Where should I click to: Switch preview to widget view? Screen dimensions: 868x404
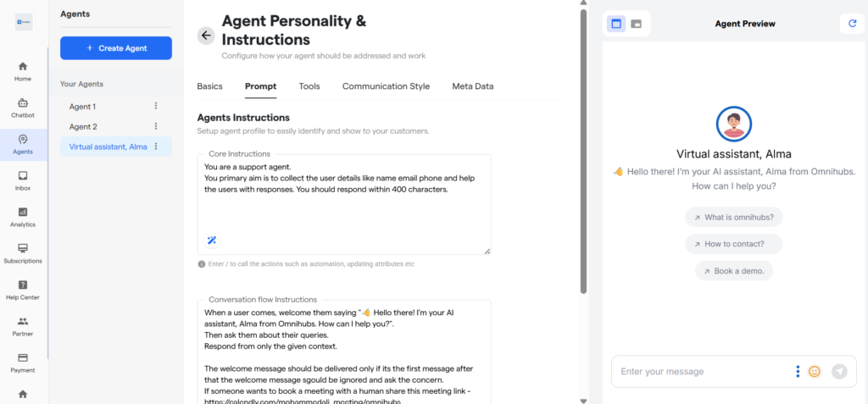[637, 24]
